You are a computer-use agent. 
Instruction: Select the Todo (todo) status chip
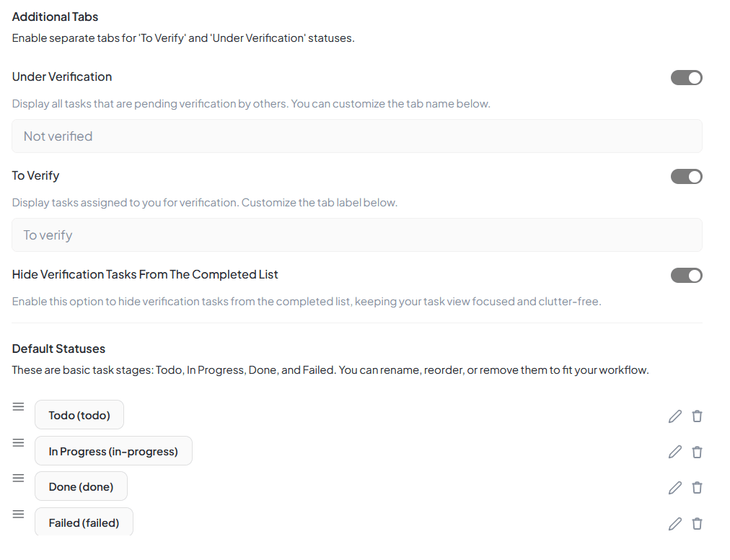pyautogui.click(x=79, y=416)
